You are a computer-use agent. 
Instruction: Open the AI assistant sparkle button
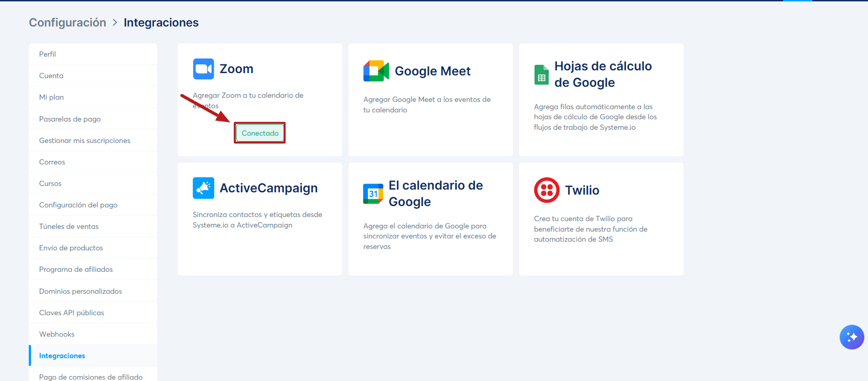(852, 337)
